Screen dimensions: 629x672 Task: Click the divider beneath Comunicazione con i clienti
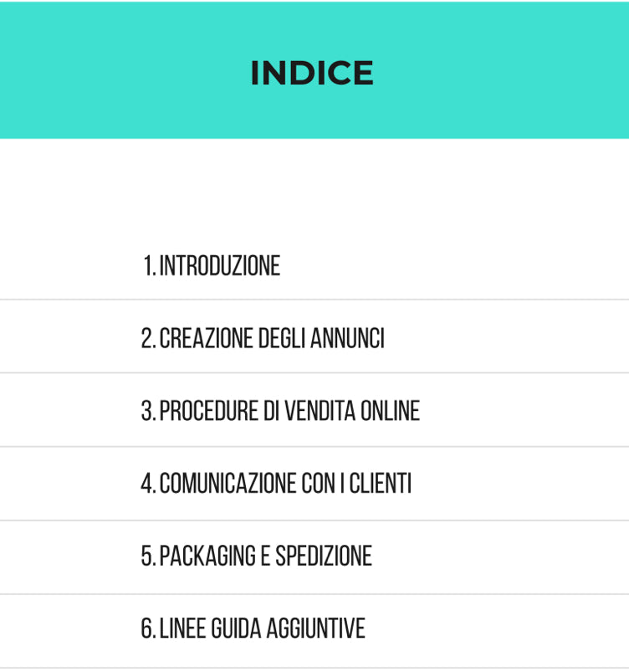coord(314,521)
